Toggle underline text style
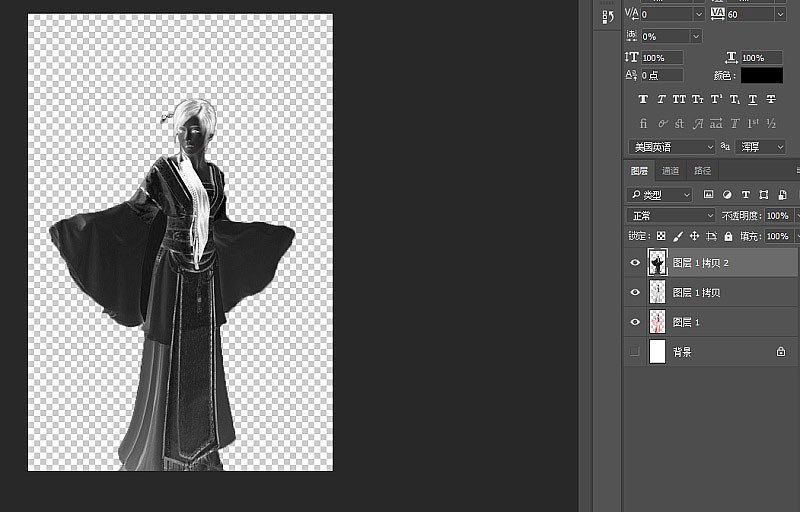800x512 pixels. 752,99
